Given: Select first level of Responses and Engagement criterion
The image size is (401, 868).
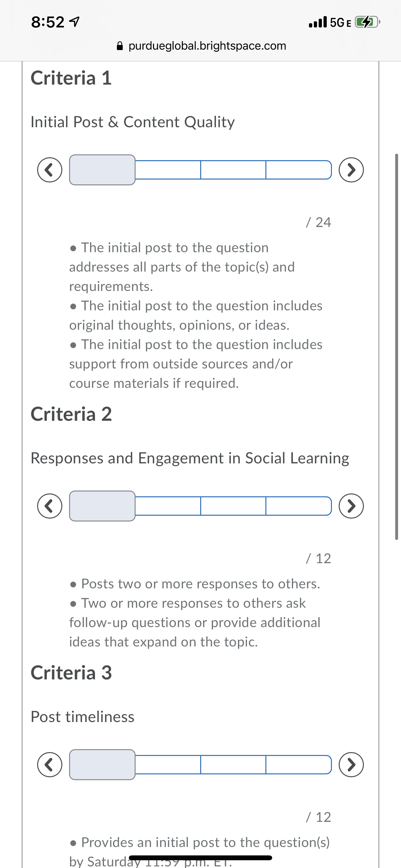Looking at the screenshot, I should coord(102,506).
